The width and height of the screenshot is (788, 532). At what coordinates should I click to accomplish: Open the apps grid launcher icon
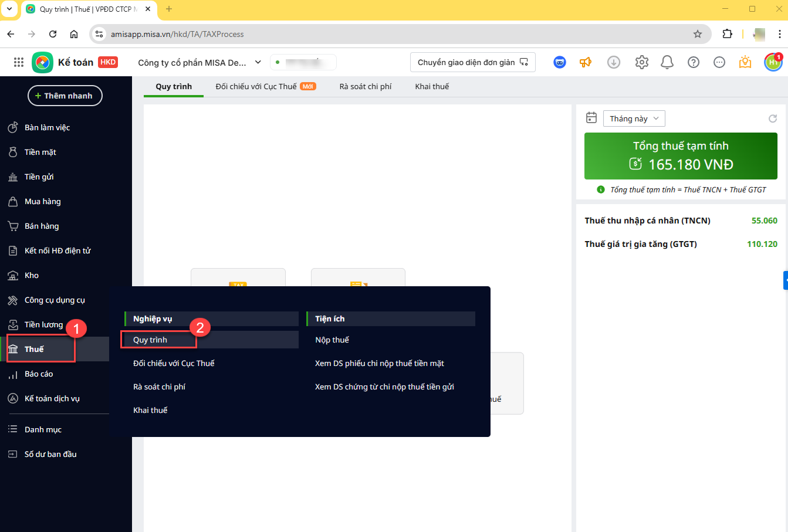coord(18,62)
